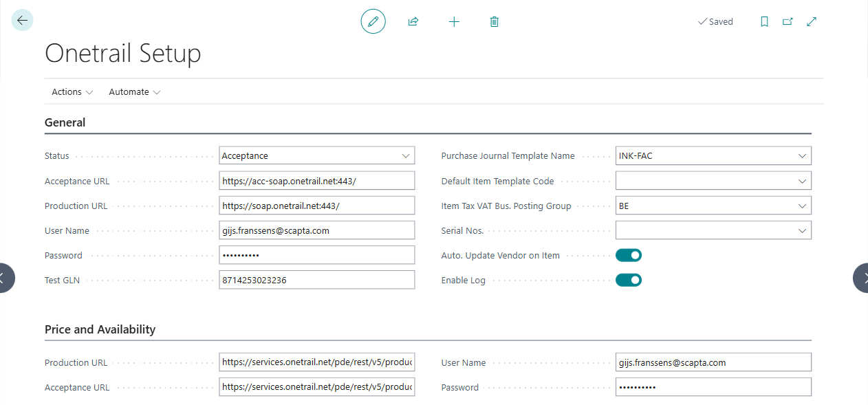Screen dimensions: 868x405
Task: Click Price and Availability Production URL field
Action: pyautogui.click(x=317, y=362)
